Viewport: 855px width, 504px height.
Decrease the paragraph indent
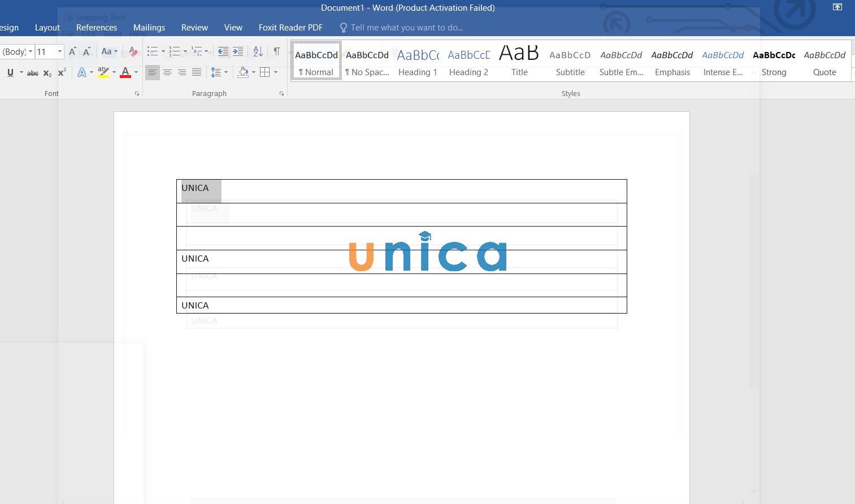pos(223,51)
